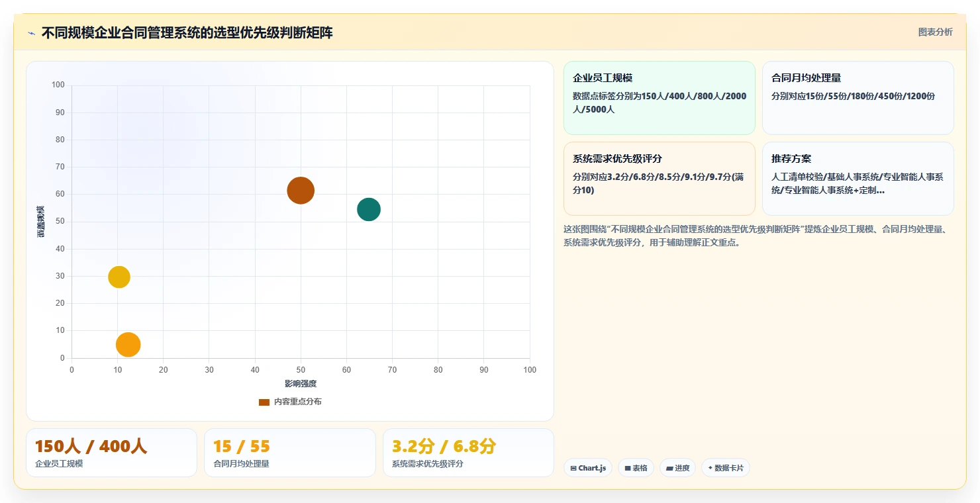The image size is (980, 503).
Task: Click the 内容重点分布 legend label
Action: coord(298,402)
